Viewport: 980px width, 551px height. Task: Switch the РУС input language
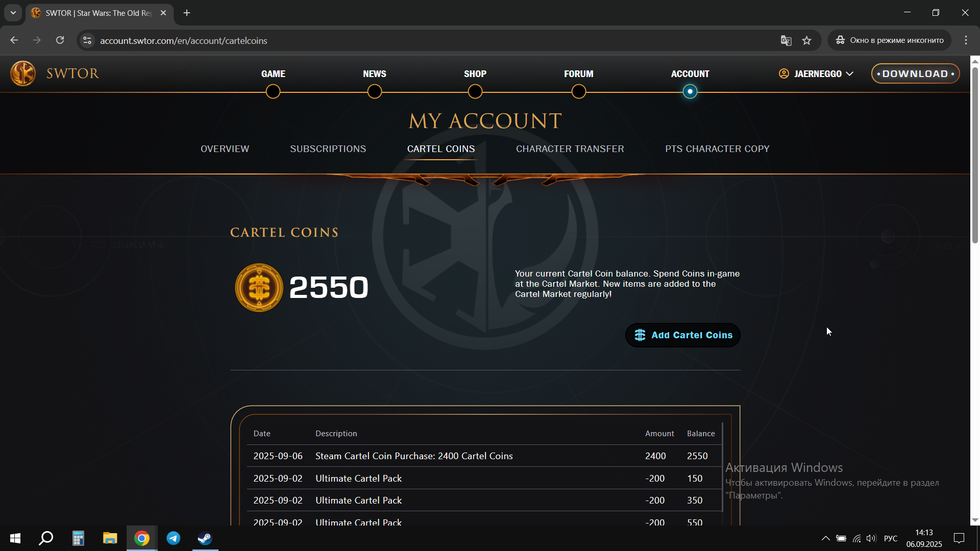point(891,538)
